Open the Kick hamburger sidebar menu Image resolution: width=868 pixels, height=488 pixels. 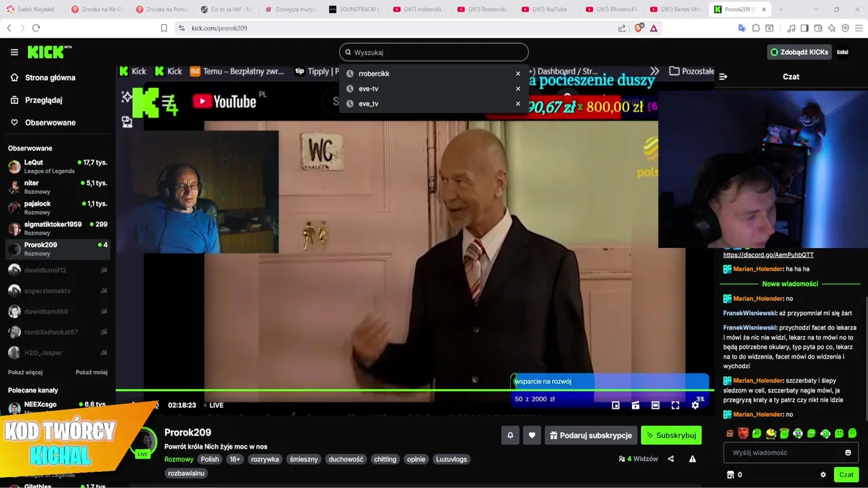14,52
